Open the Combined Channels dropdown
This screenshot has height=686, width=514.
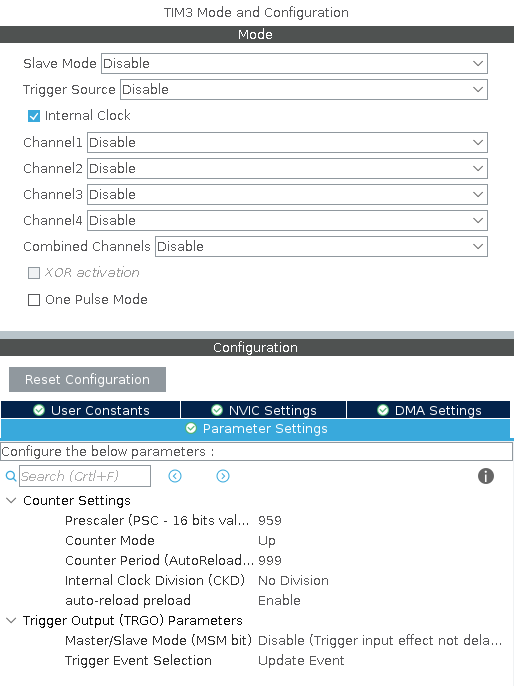coord(322,246)
